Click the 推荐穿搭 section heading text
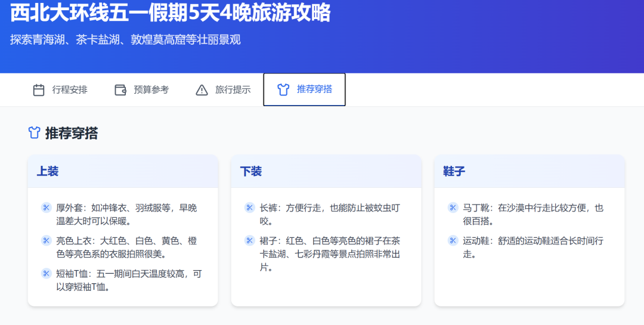 [72, 133]
